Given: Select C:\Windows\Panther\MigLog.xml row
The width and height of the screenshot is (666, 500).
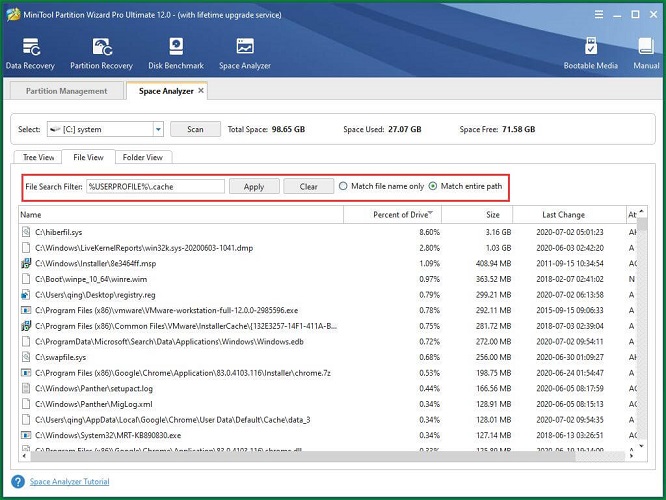Looking at the screenshot, I should [93, 404].
